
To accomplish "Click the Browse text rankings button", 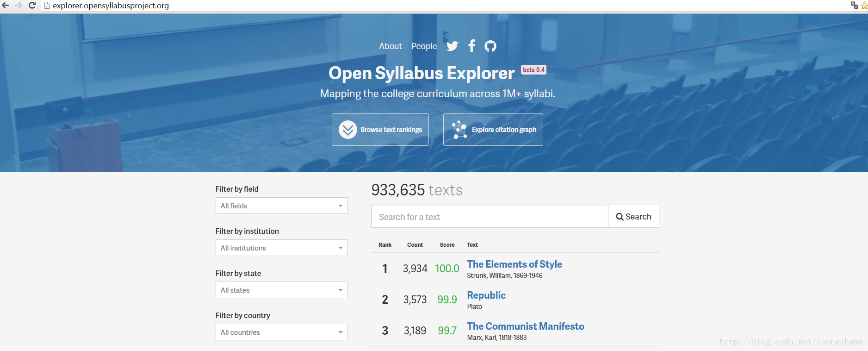I will [x=380, y=130].
